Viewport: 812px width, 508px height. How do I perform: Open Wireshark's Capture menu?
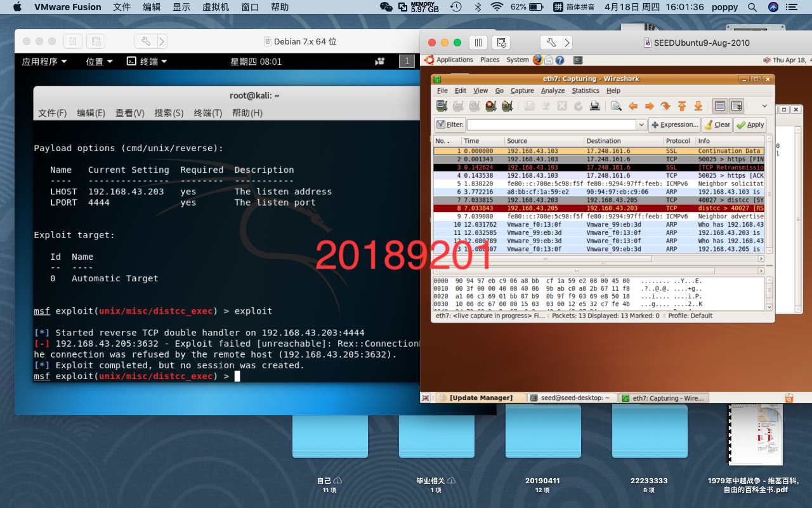coord(522,91)
